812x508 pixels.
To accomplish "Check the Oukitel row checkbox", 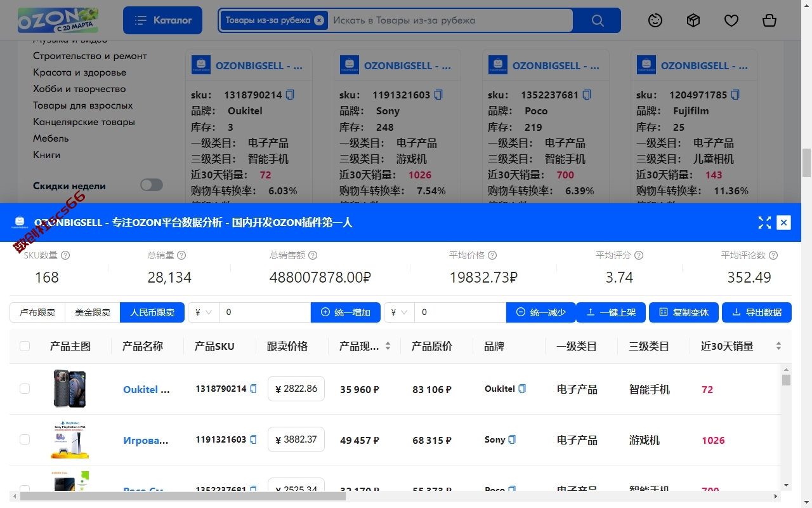I will [x=25, y=389].
